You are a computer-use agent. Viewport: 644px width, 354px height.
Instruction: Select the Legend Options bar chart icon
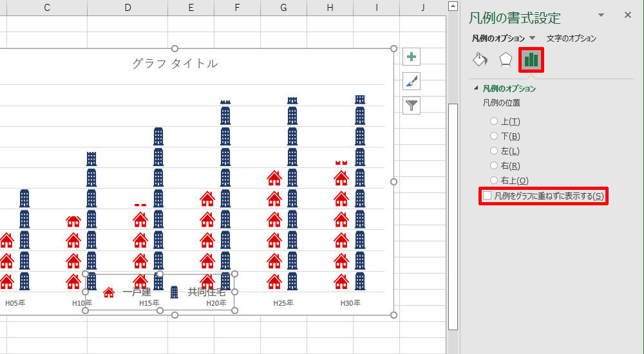[531, 60]
